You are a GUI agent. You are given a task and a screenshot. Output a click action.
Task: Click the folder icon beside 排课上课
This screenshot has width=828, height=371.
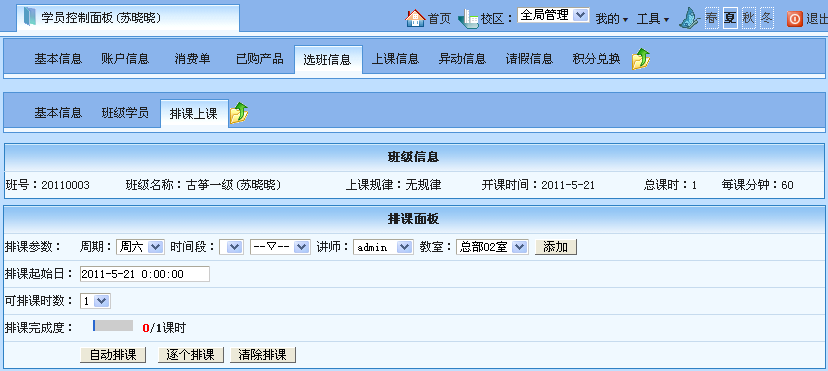[x=239, y=113]
